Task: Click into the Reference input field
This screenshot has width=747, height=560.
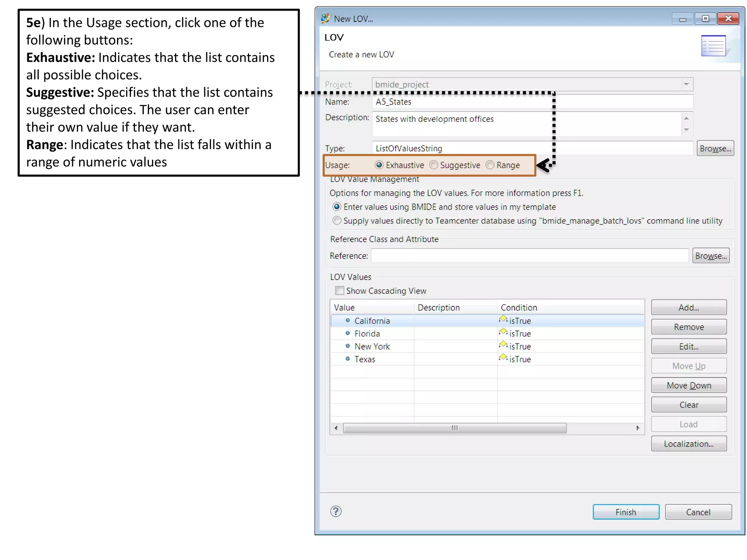Action: coord(529,256)
